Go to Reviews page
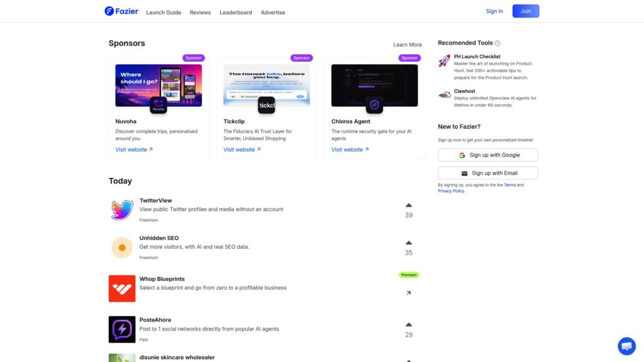644x362 pixels. click(200, 13)
